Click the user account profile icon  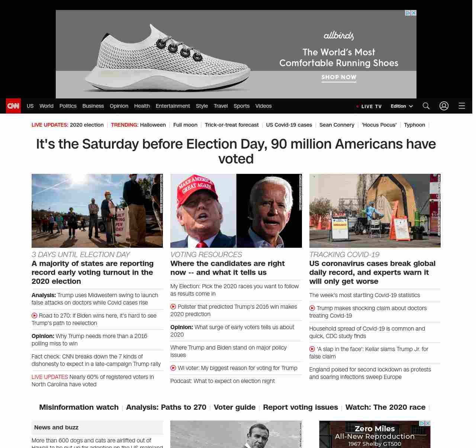[444, 106]
